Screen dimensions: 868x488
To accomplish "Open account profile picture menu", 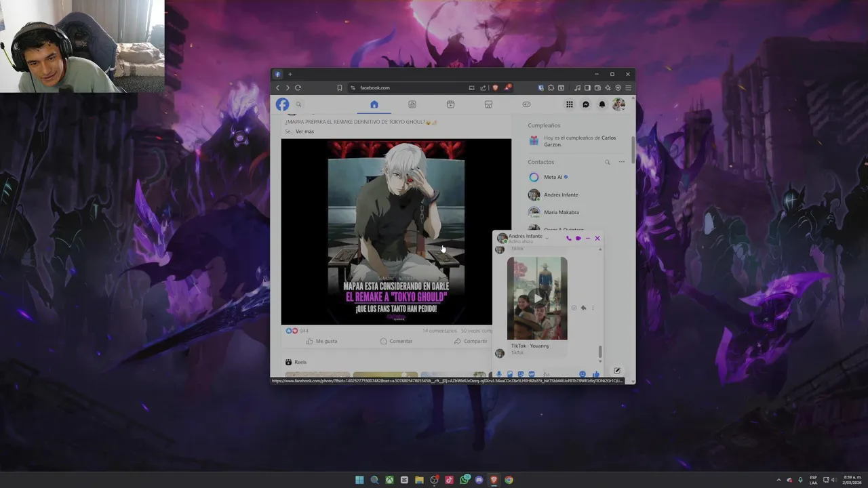I will coord(618,104).
